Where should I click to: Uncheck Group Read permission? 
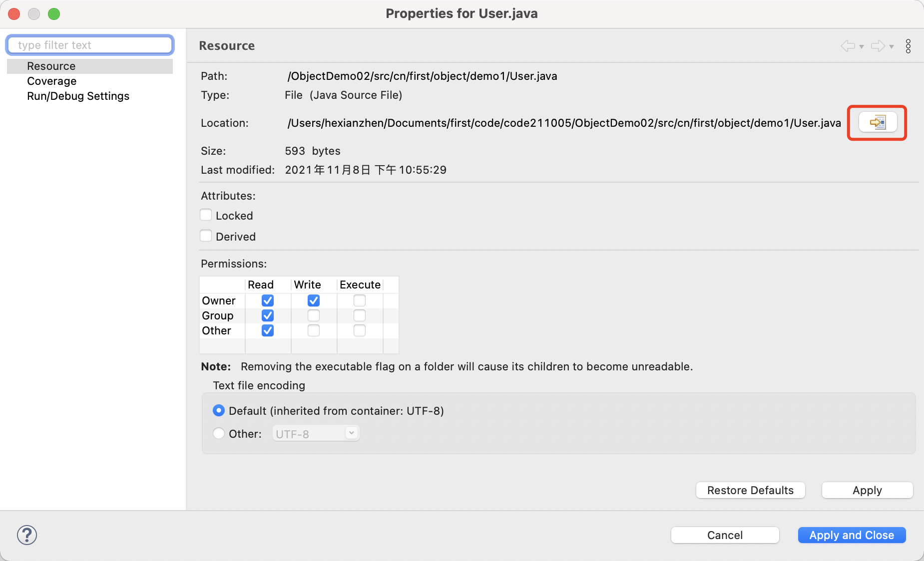pos(268,315)
